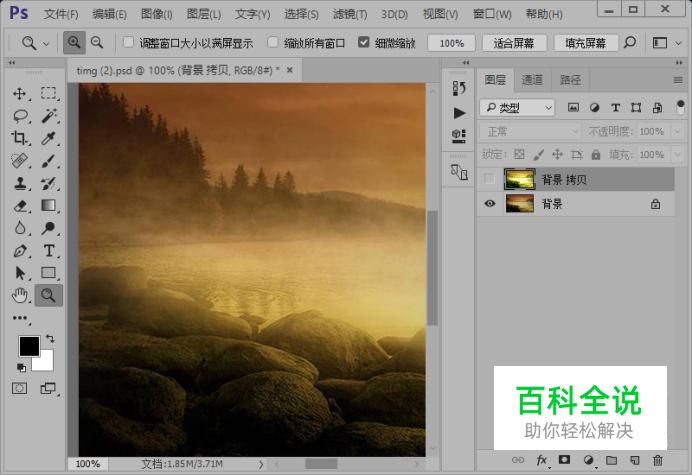
Task: Toggle layer filtering on/off switch
Action: [x=680, y=107]
